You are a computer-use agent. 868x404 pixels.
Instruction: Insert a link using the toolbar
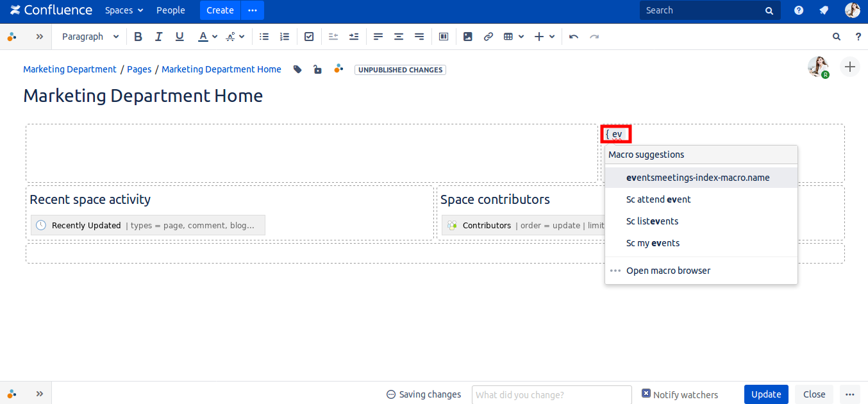coord(488,37)
